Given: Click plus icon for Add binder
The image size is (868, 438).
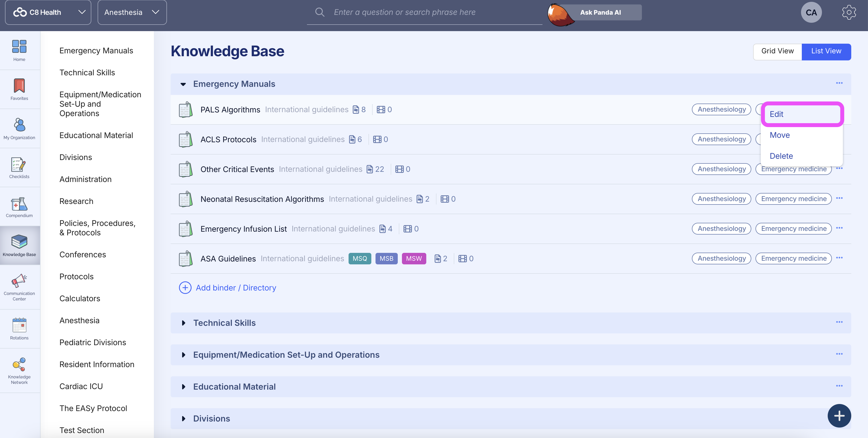Looking at the screenshot, I should [185, 288].
